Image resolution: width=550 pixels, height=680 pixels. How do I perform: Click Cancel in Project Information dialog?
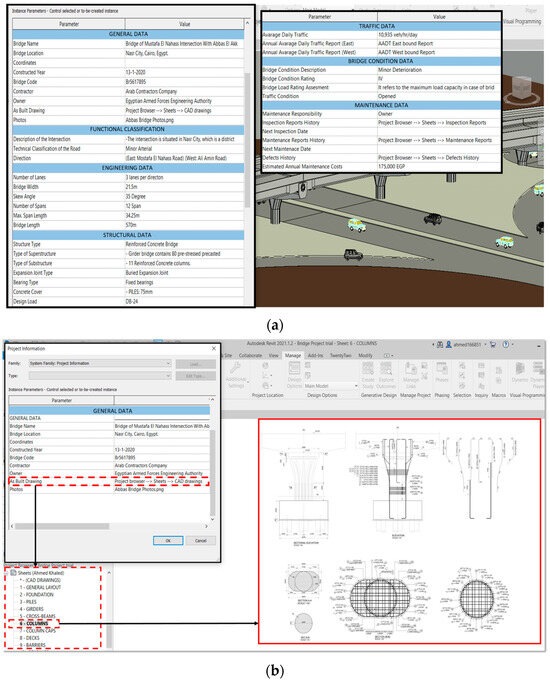point(200,540)
